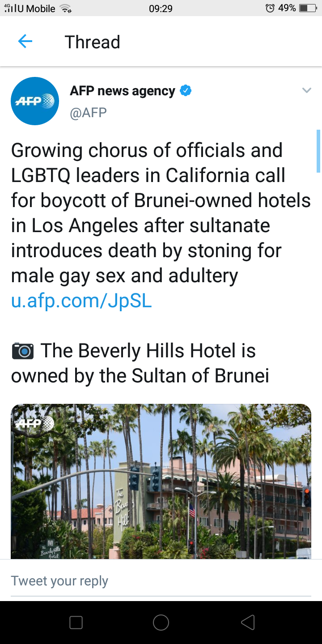Screen dimensions: 322x644
Task: Tap the Tweet your reply field
Action: (x=161, y=581)
